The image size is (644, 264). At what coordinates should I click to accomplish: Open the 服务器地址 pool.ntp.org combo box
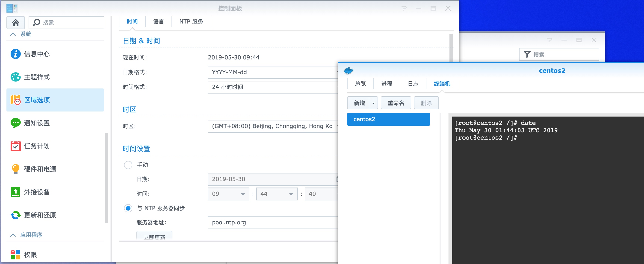coord(273,222)
